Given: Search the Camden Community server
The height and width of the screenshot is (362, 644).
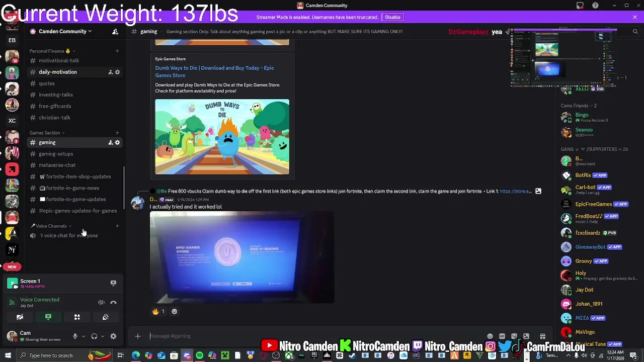Looking at the screenshot, I should click(635, 31).
